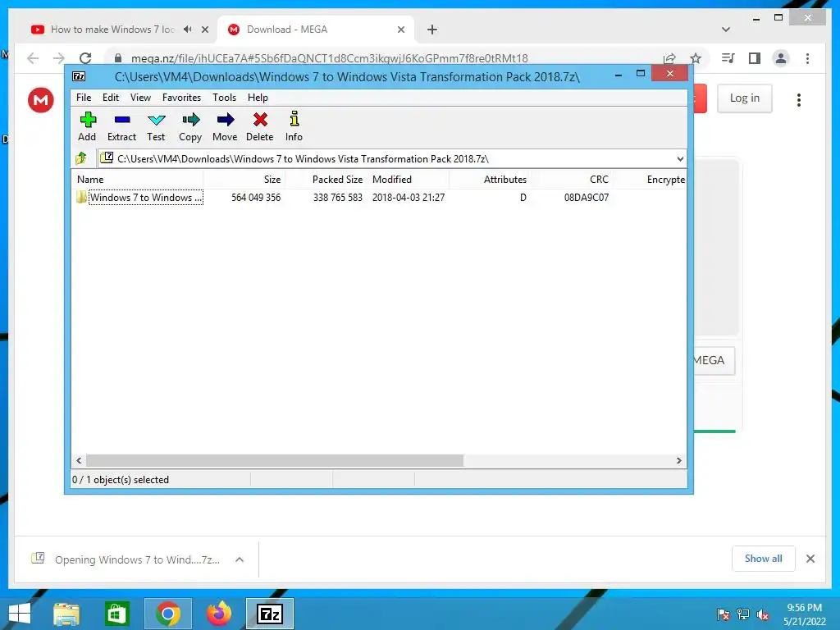840x630 pixels.
Task: Click CRC value 08DA9C07
Action: [586, 197]
